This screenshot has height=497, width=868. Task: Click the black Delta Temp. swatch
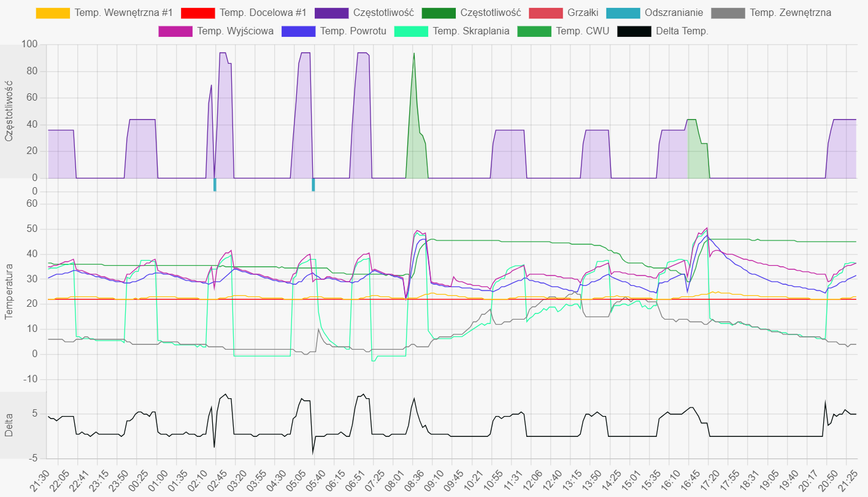pyautogui.click(x=634, y=31)
